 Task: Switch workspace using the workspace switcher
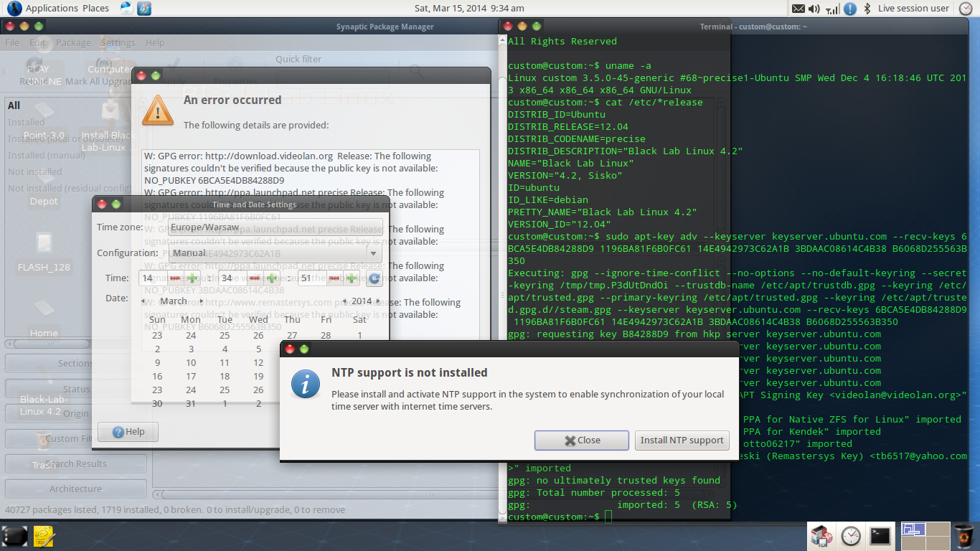point(924,535)
